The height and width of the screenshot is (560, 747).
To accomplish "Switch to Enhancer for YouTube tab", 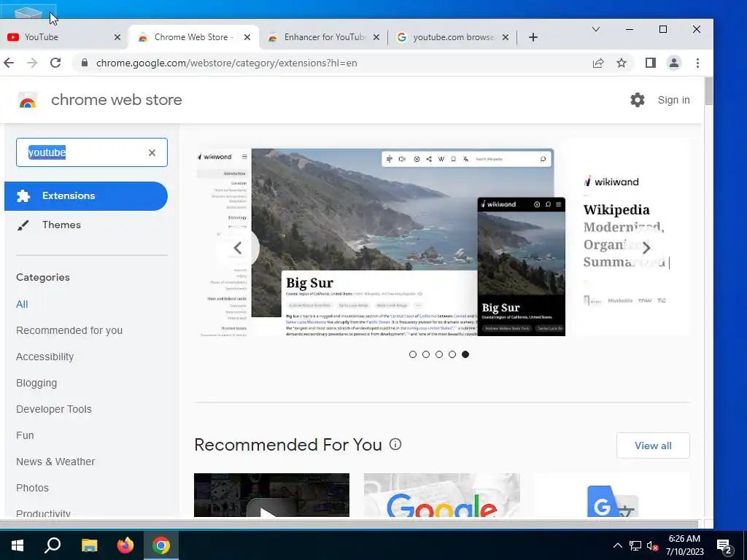I will [x=324, y=37].
